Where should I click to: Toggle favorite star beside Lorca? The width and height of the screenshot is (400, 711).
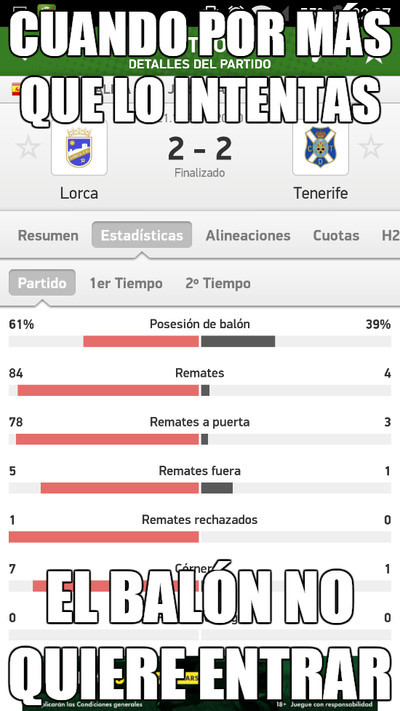[28, 148]
